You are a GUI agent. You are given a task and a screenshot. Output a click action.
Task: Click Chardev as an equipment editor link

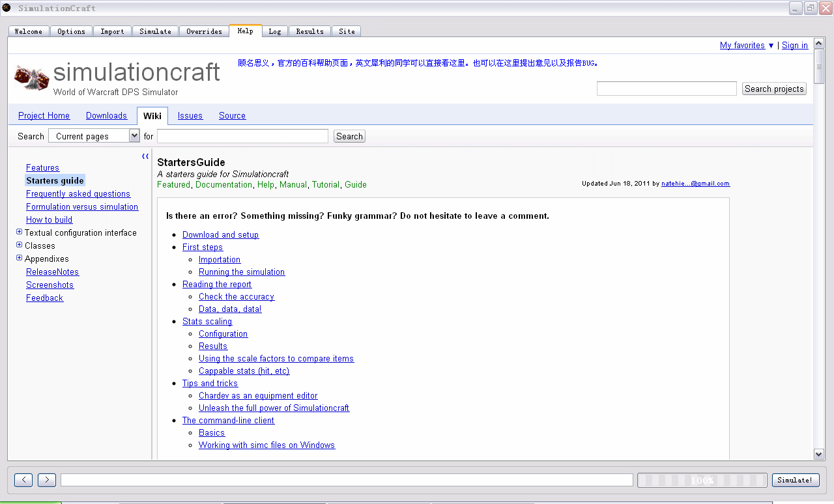258,395
